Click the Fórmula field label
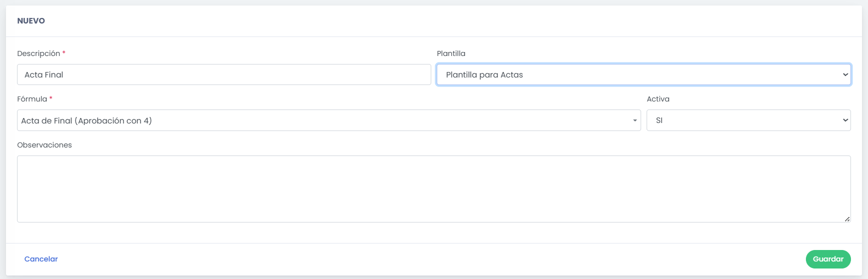This screenshot has width=868, height=279. coord(32,99)
